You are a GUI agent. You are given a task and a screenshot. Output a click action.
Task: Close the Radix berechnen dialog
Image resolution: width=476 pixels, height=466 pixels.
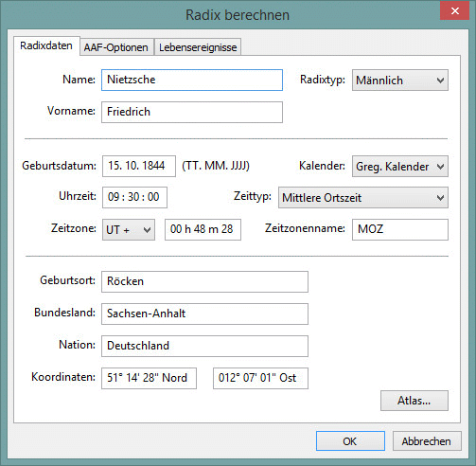click(454, 10)
